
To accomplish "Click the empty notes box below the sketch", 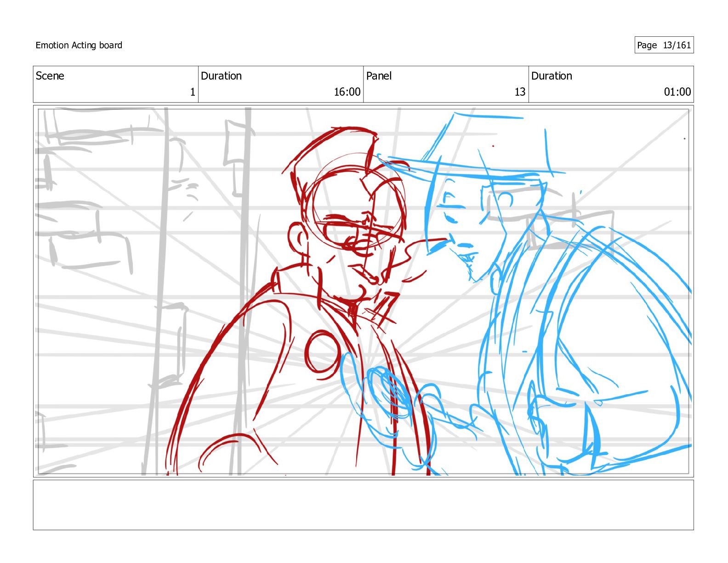I will (x=363, y=505).
